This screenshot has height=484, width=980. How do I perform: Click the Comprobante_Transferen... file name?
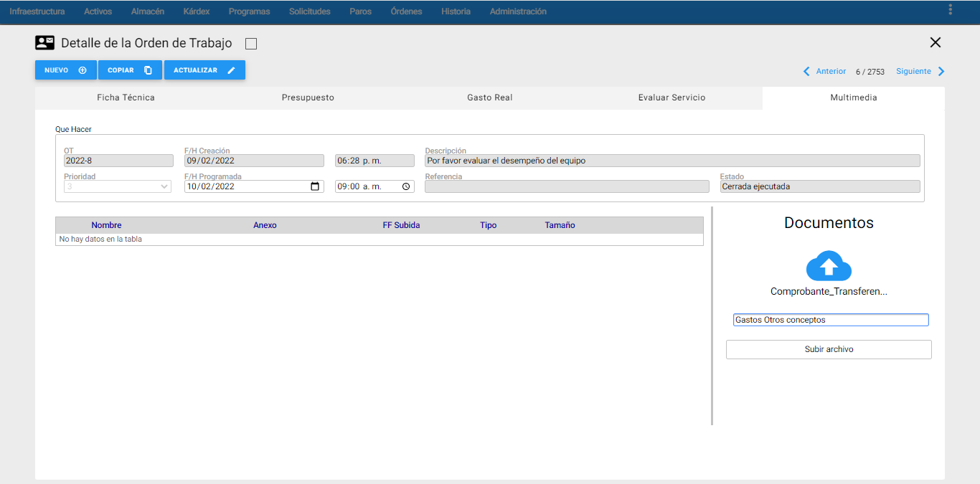[829, 292]
